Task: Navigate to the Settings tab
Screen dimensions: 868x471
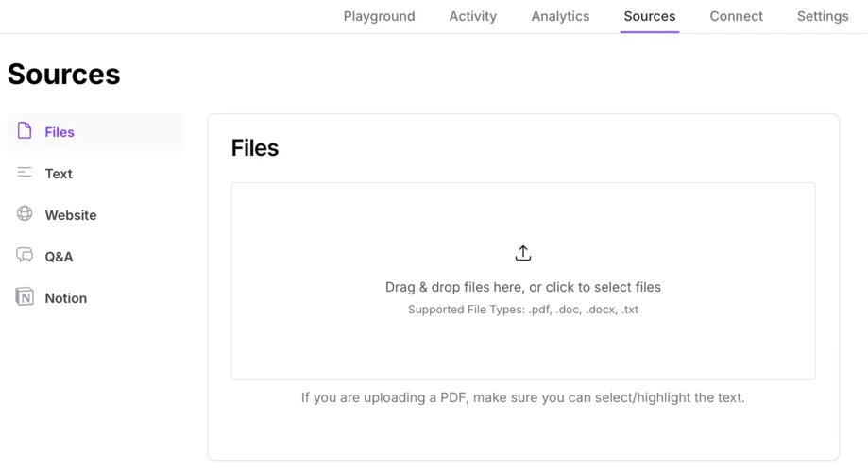Action: click(x=823, y=16)
